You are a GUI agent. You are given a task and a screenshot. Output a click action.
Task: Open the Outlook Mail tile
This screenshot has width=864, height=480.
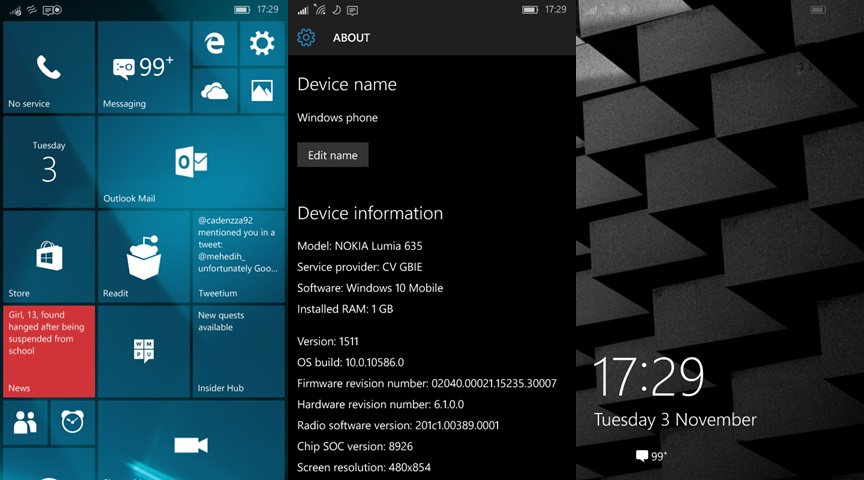[191, 162]
